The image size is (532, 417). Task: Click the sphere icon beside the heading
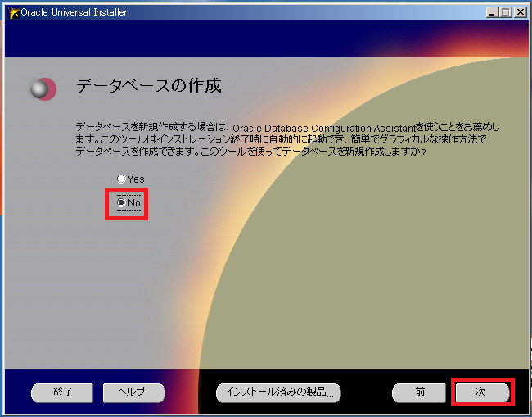(42, 89)
